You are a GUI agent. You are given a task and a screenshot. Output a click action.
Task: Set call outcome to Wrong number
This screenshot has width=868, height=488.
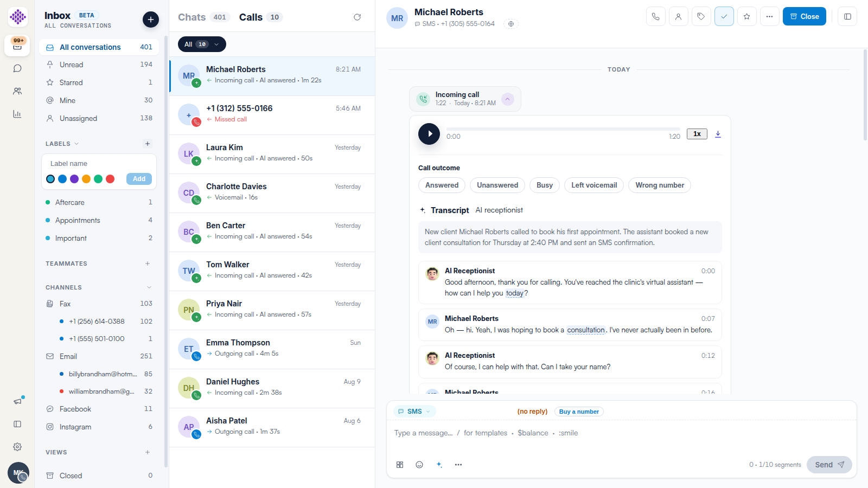[660, 185]
